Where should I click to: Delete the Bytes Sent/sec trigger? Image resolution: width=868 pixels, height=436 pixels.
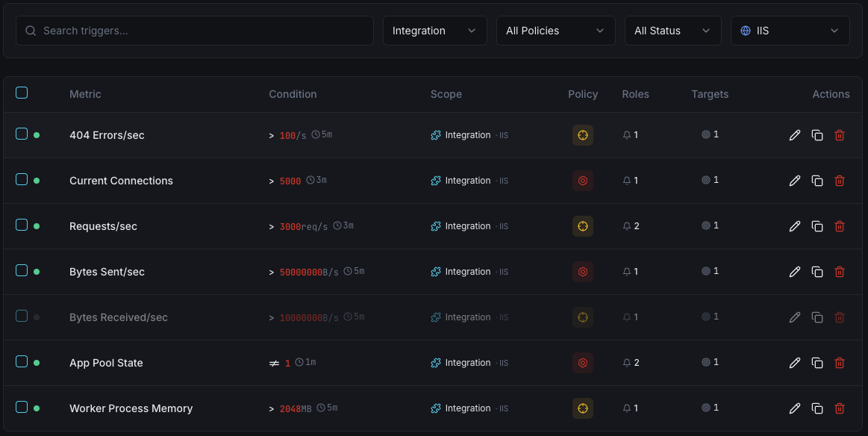coord(840,272)
